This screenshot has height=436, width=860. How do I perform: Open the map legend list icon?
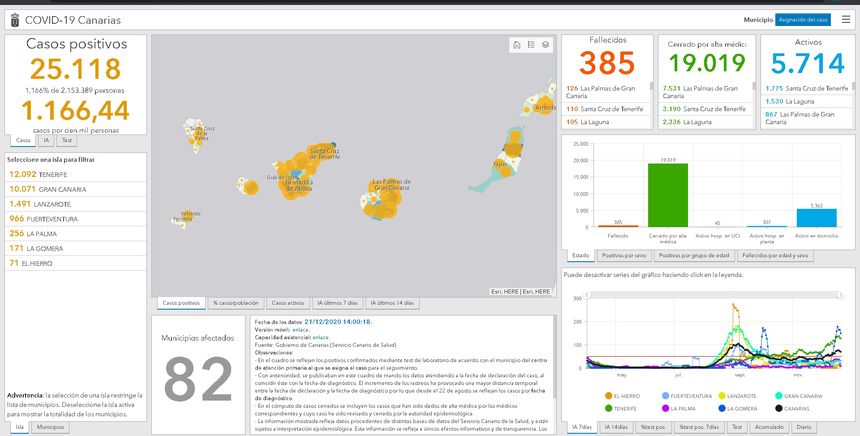[530, 45]
